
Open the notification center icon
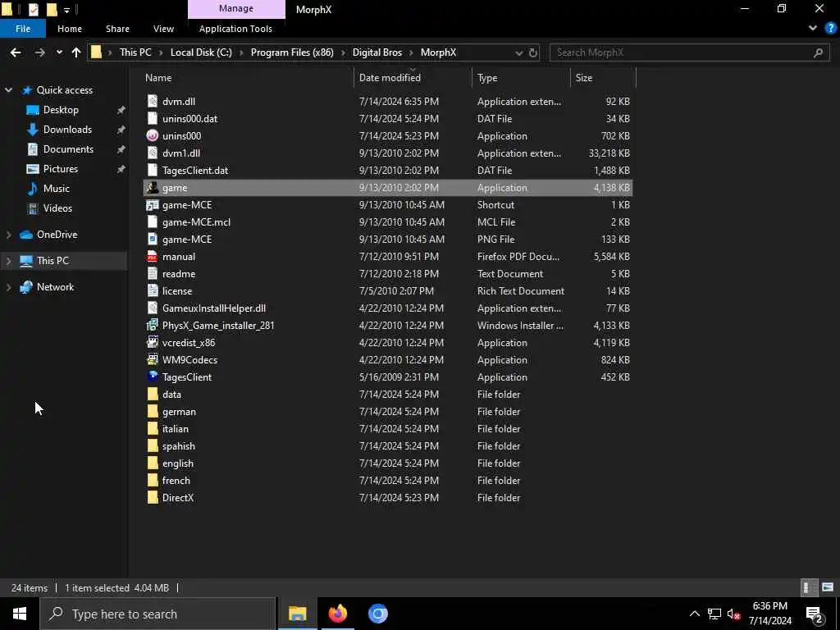point(815,614)
